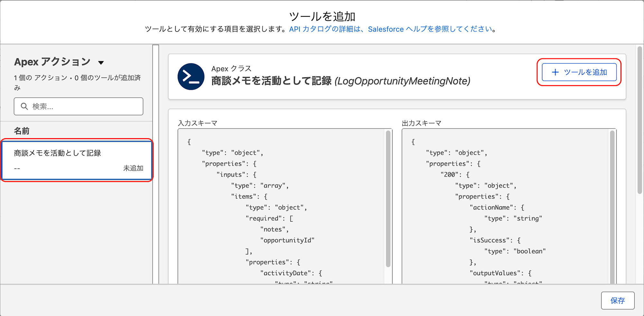Screen dimensions: 644x316
Task: Click the left panel divider scrollbar
Action: [x=156, y=164]
